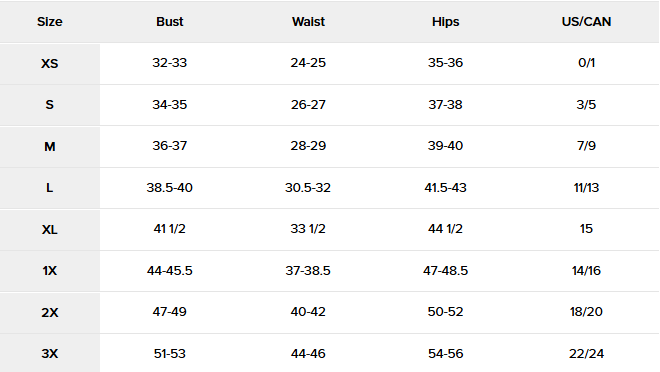Select the Waist column header

click(308, 22)
